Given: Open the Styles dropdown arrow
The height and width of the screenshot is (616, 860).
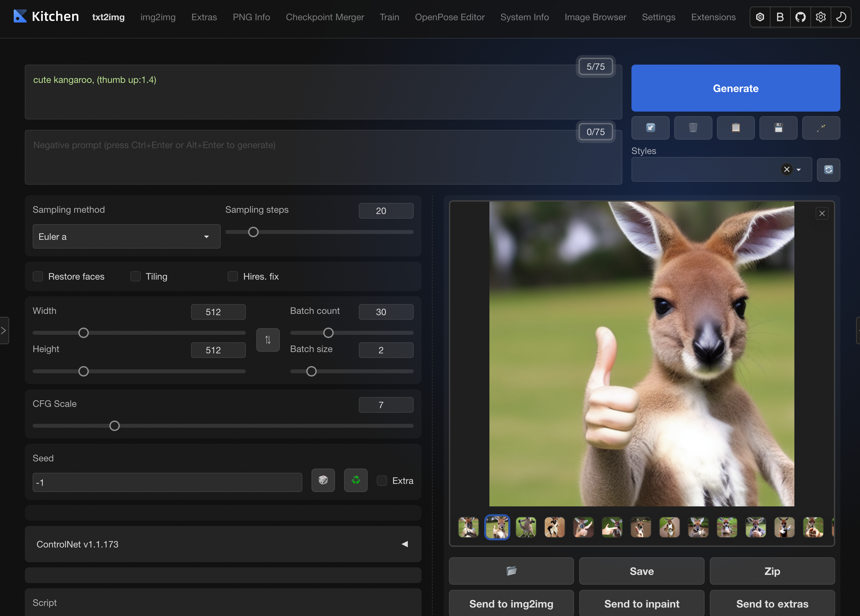Looking at the screenshot, I should pyautogui.click(x=799, y=170).
